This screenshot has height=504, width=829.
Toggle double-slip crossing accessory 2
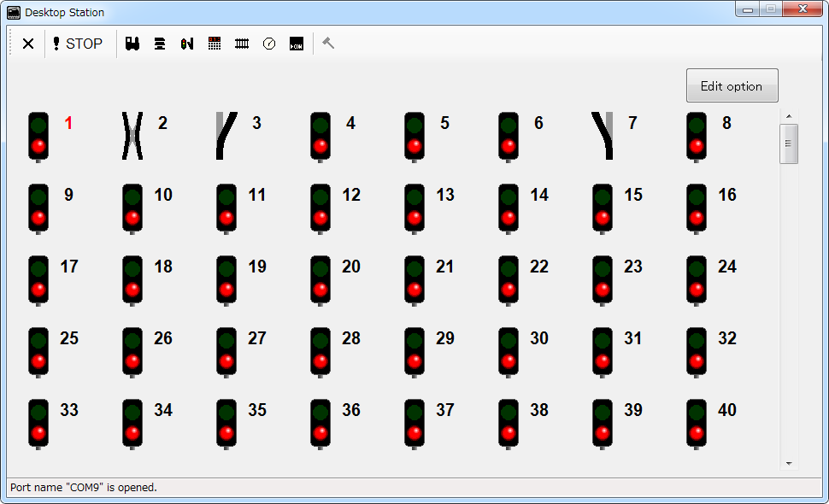[132, 136]
